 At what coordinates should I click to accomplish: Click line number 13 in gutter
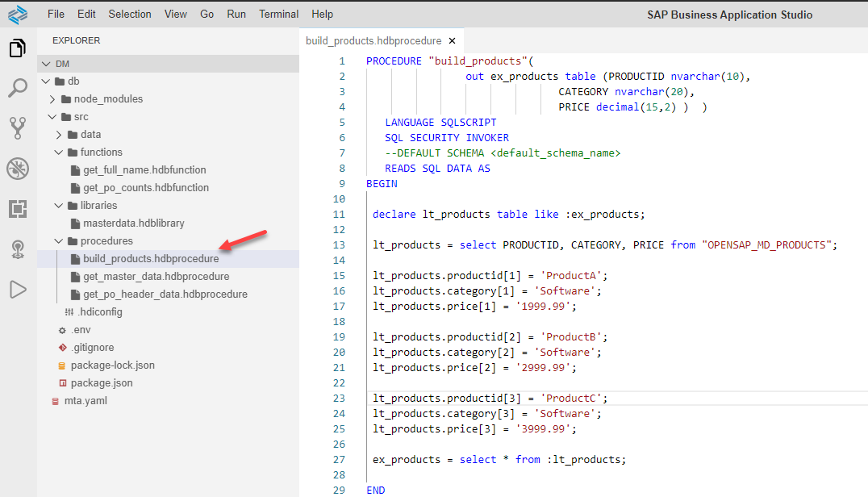pos(339,245)
